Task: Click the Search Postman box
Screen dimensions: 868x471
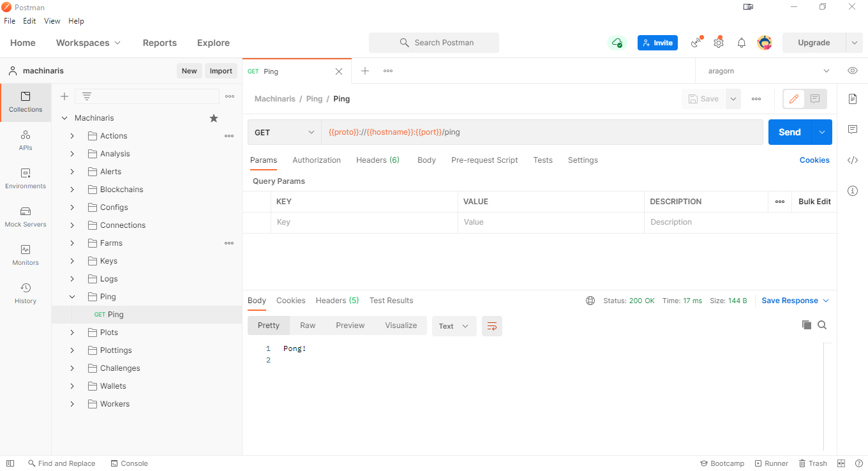Action: [x=434, y=43]
